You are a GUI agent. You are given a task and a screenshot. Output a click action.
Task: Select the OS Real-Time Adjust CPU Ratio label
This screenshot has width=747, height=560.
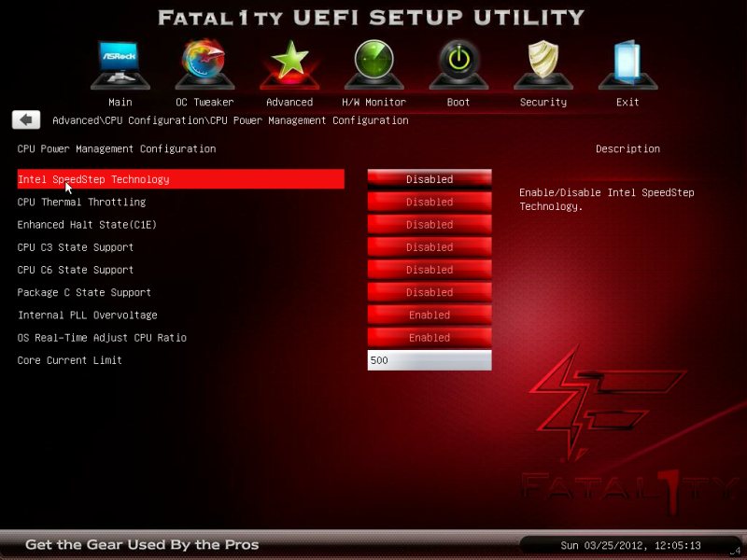click(x=102, y=338)
